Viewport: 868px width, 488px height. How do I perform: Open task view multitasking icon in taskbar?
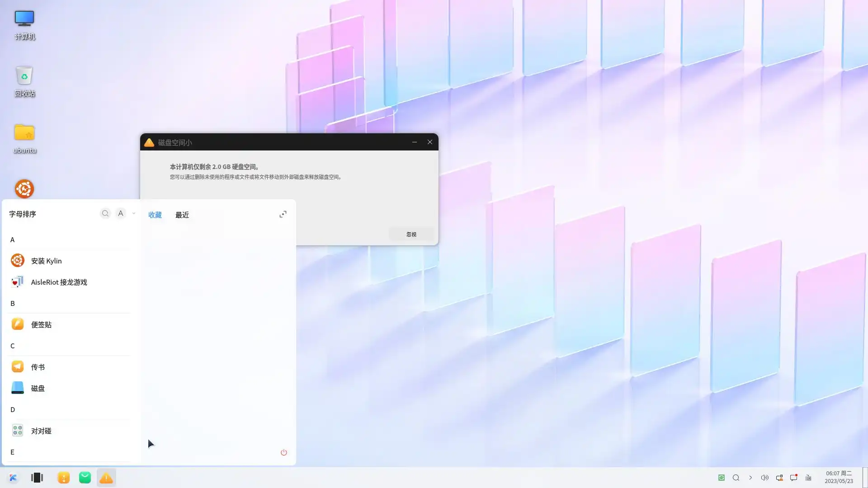37,478
